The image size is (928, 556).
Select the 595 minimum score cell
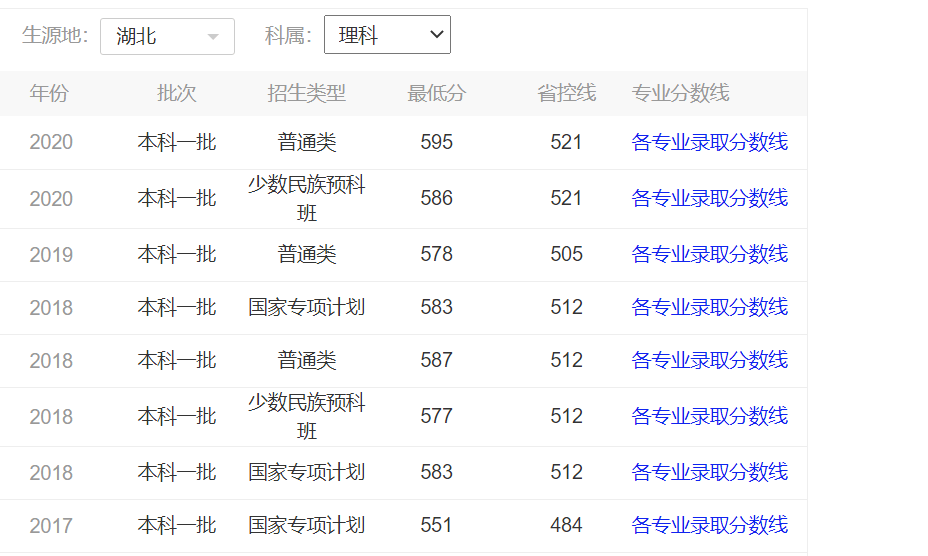click(x=437, y=142)
